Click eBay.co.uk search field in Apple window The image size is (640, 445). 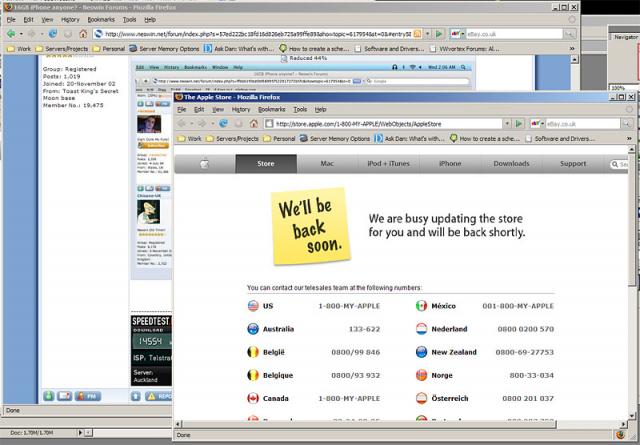(582, 123)
